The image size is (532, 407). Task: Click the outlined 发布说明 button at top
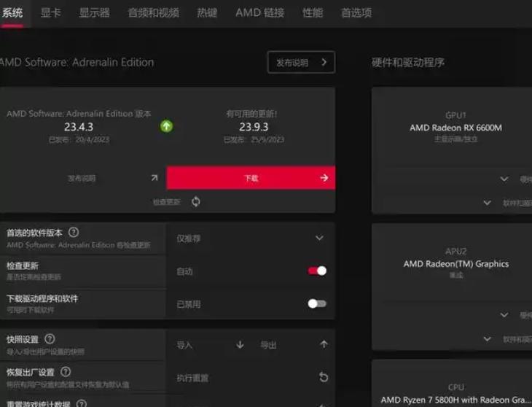[301, 62]
